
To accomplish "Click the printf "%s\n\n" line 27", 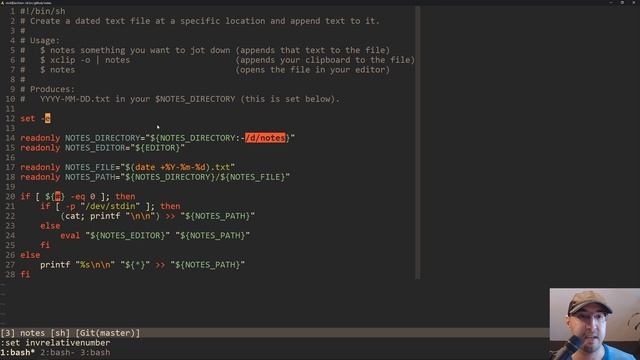I will click(x=142, y=265).
